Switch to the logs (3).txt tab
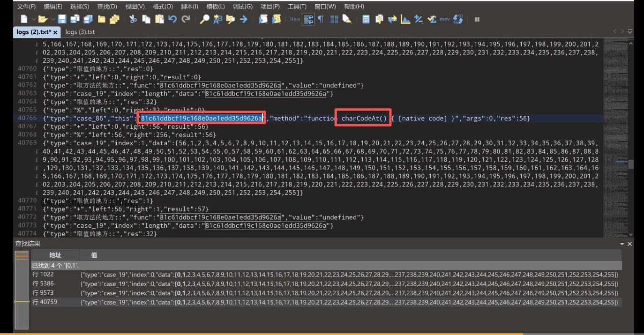Image resolution: width=644 pixels, height=335 pixels. click(x=80, y=32)
